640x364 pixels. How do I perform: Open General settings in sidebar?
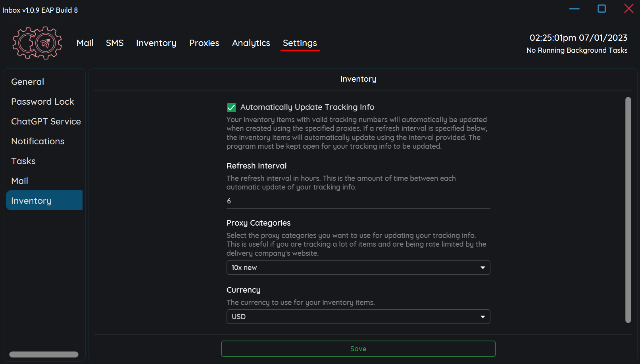[28, 82]
